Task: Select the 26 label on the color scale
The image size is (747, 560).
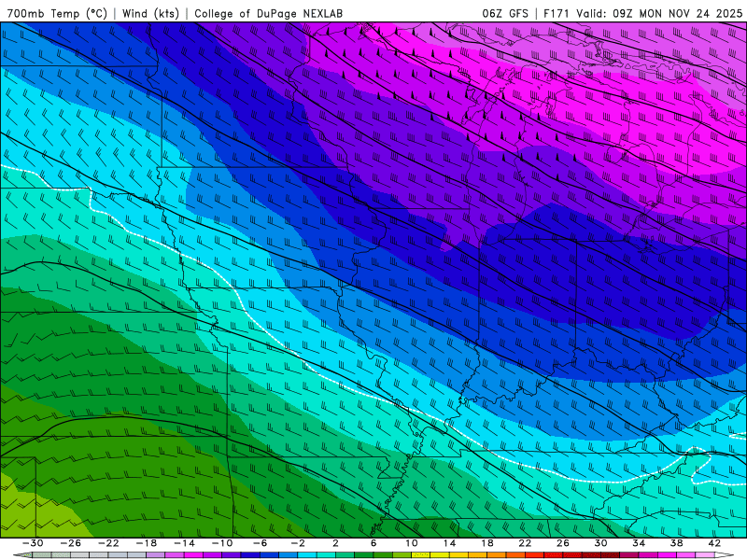Action: (x=563, y=543)
